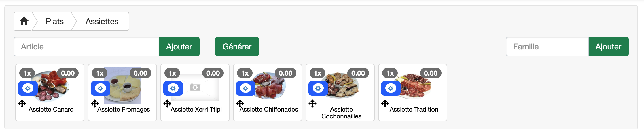The image size is (644, 134).
Task: Open settings gear for Assiette Fromages
Action: (100, 88)
